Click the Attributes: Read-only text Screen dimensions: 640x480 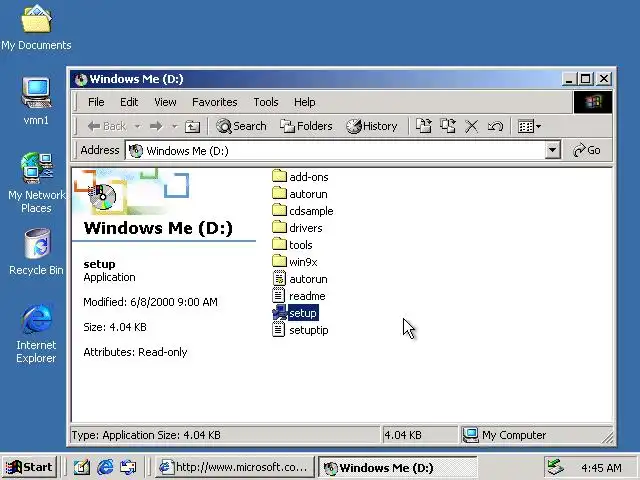pyautogui.click(x=135, y=352)
